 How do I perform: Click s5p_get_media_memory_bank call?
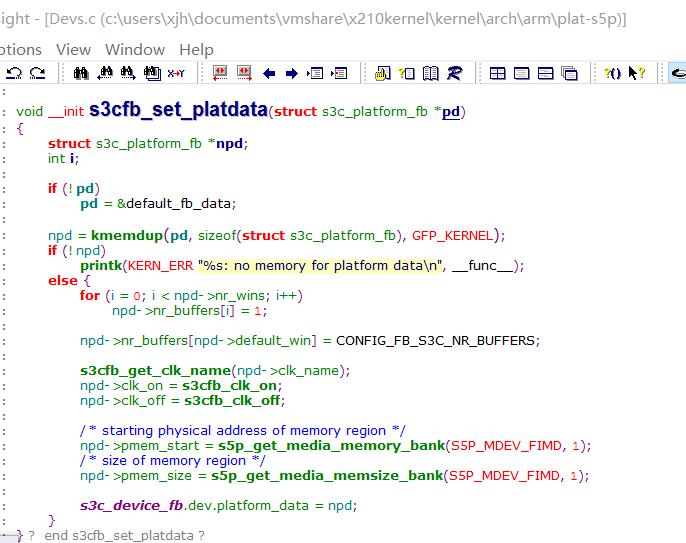tap(332, 446)
